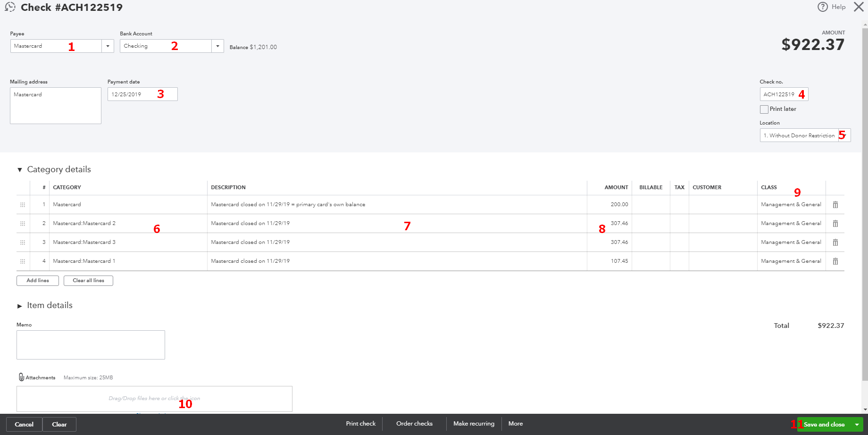This screenshot has height=435, width=868.
Task: Click the Cancel button
Action: pos(24,424)
